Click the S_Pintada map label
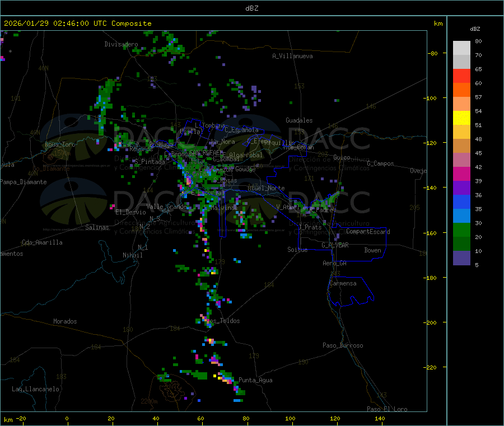Screen dimensions: 504x426 (x=150, y=162)
